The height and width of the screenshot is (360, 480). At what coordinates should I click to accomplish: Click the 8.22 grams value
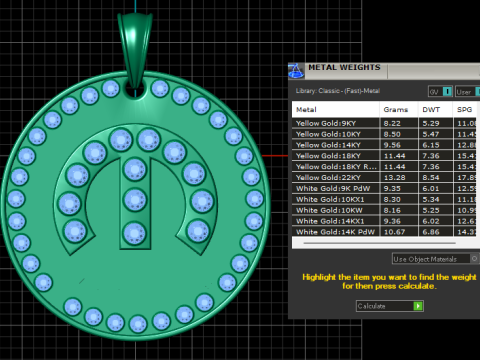coord(392,123)
